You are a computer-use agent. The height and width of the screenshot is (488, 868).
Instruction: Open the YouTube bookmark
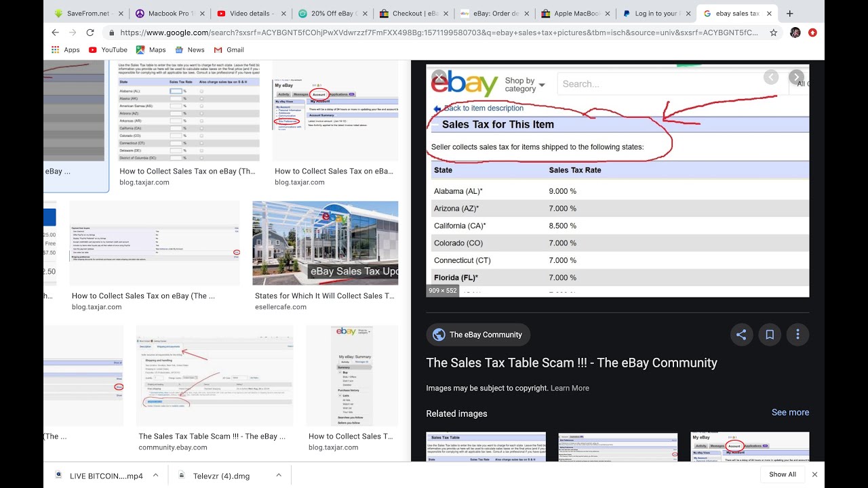click(108, 49)
